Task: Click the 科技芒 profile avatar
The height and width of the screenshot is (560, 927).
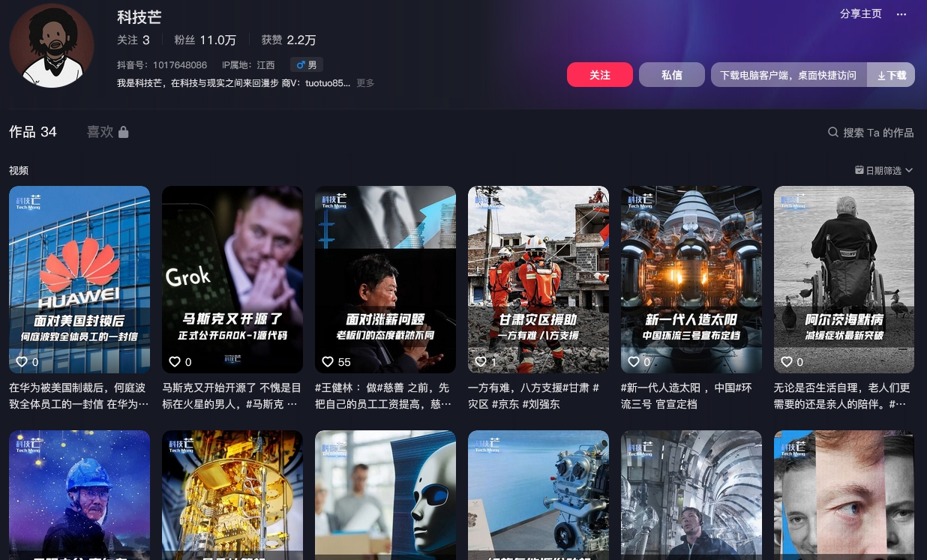Action: click(52, 46)
